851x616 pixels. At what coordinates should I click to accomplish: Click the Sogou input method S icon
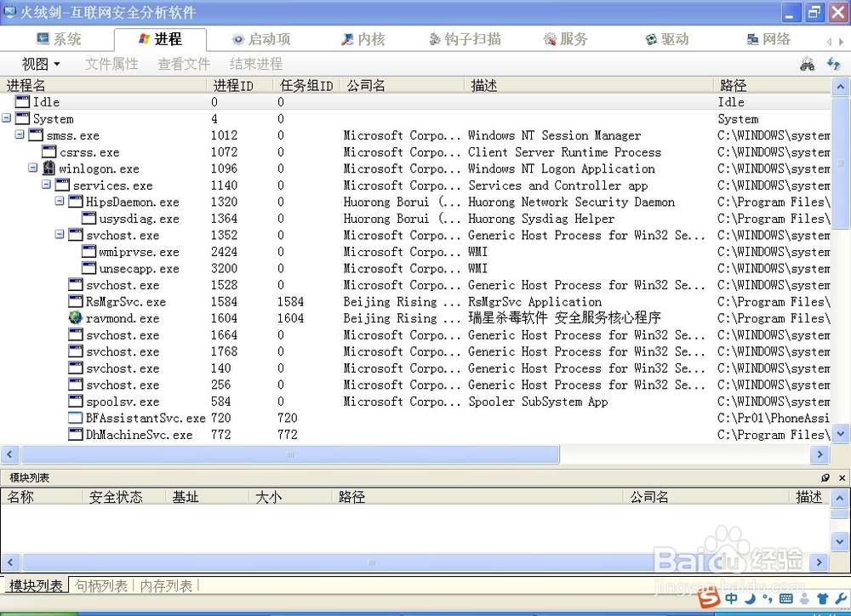pyautogui.click(x=709, y=599)
